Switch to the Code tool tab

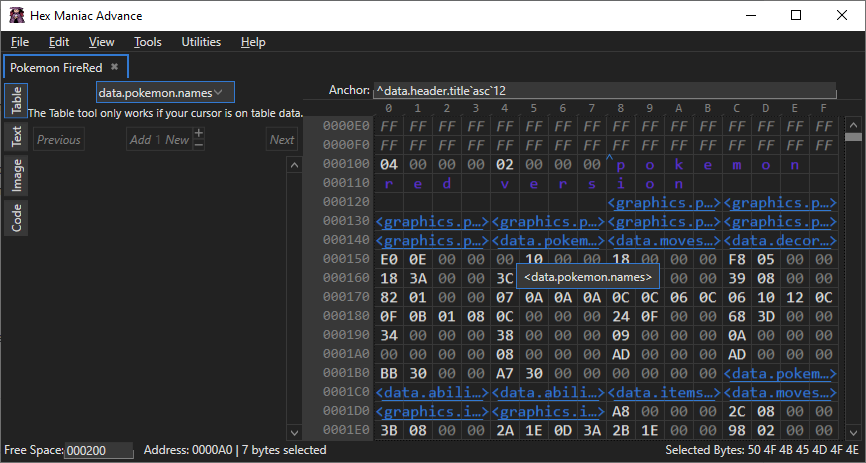point(16,218)
